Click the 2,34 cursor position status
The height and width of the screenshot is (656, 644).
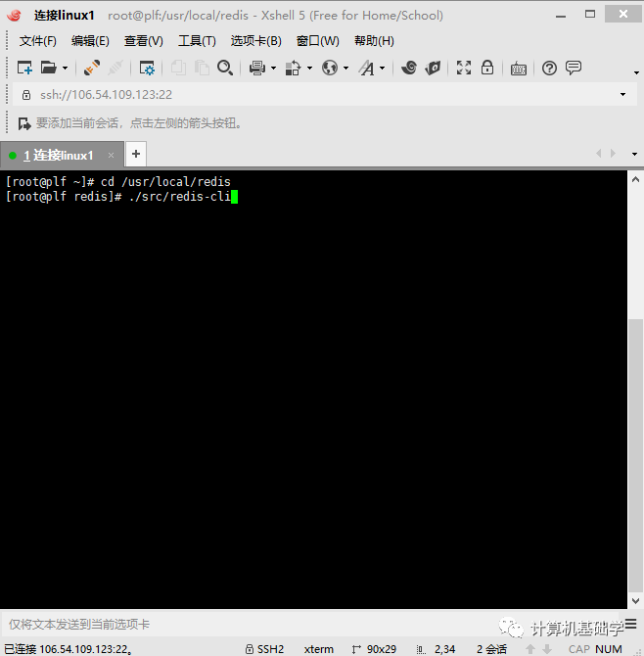pos(437,649)
